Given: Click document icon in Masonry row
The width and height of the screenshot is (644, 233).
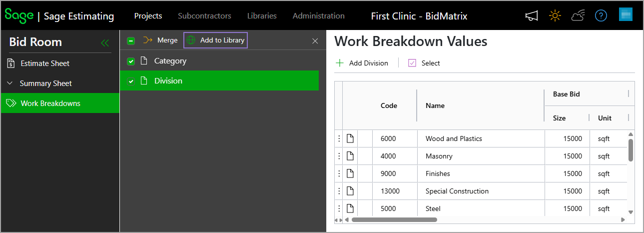Looking at the screenshot, I should [x=350, y=156].
